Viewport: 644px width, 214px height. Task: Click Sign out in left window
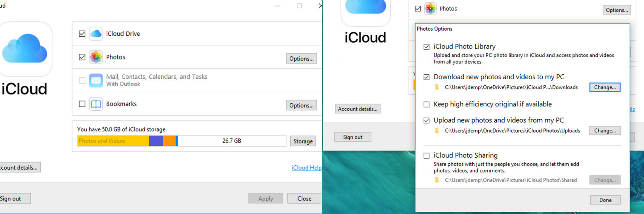point(15,199)
